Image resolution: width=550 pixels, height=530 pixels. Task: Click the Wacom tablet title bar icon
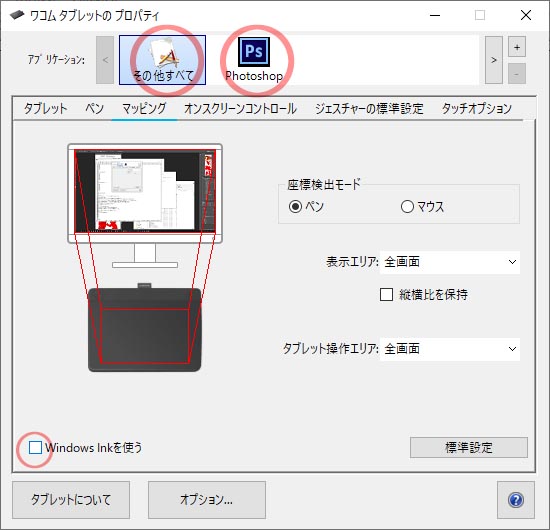click(17, 15)
